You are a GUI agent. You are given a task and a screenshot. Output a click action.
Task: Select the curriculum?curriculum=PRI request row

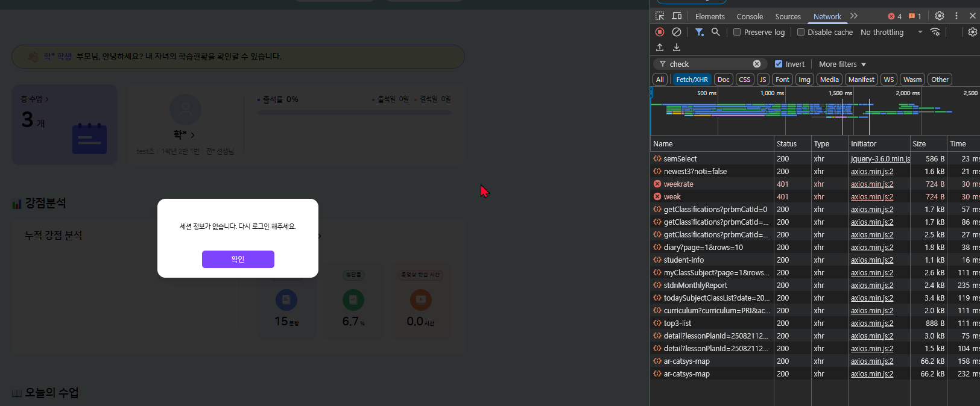coord(815,310)
